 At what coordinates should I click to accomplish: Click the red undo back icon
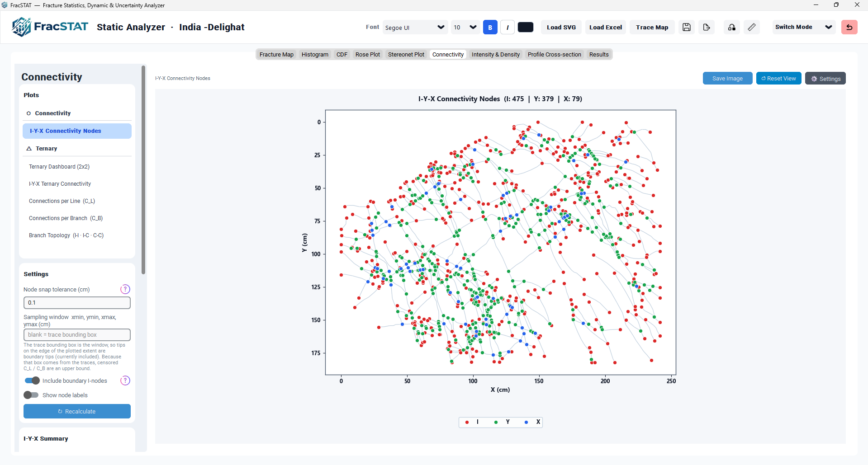(849, 27)
